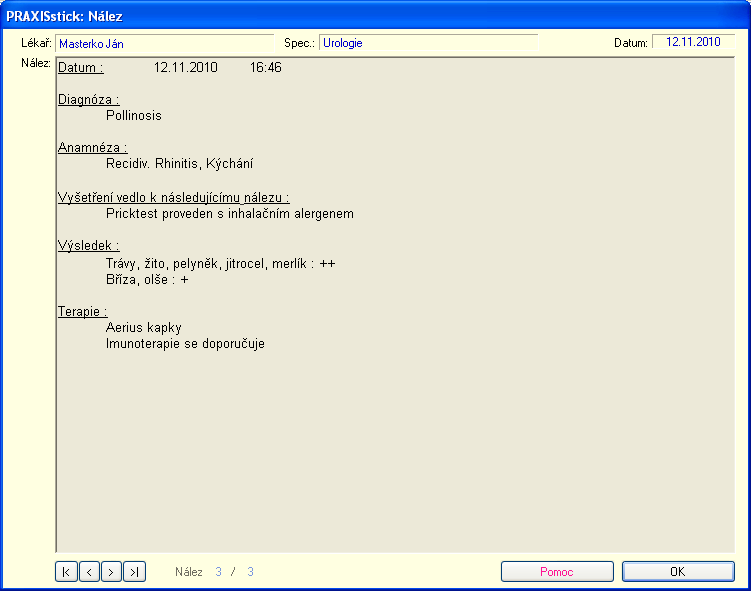Click the underlined Anamnéza heading
Viewport: 751px width, 591px height.
(x=93, y=148)
